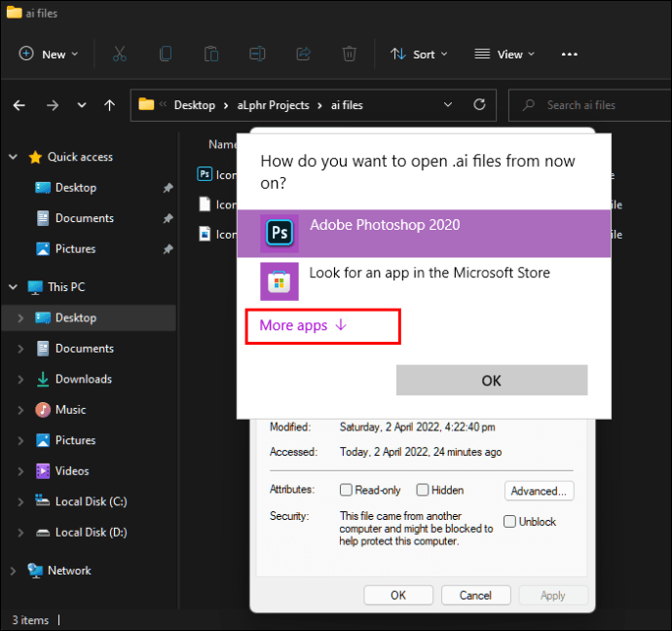Click the This PC monitor icon
The width and height of the screenshot is (672, 631).
coord(35,287)
